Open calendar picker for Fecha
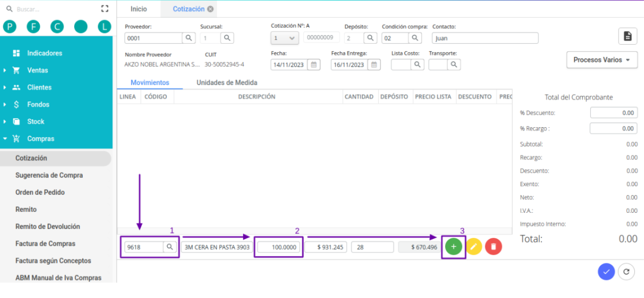Screen dimensions: 644x298 click(x=314, y=65)
